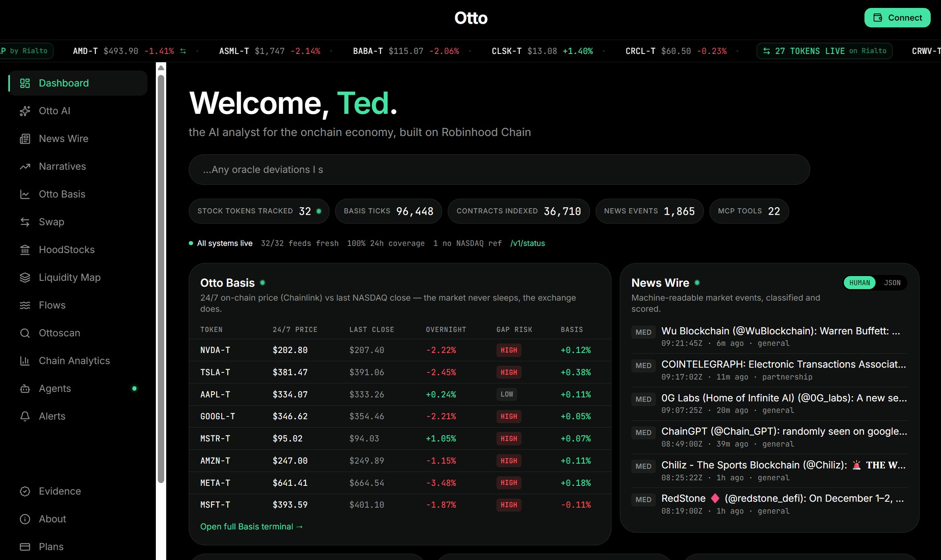Click the Chain Analytics bar chart icon
The height and width of the screenshot is (560, 941).
tap(25, 361)
